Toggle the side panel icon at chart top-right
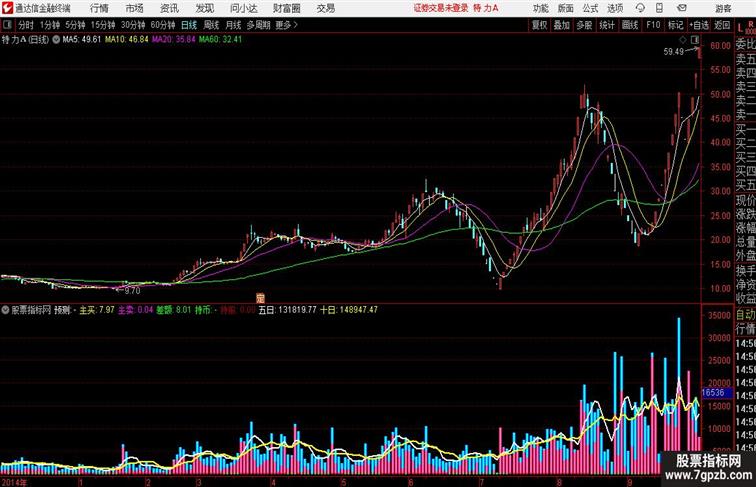The image size is (756, 487). (x=695, y=40)
